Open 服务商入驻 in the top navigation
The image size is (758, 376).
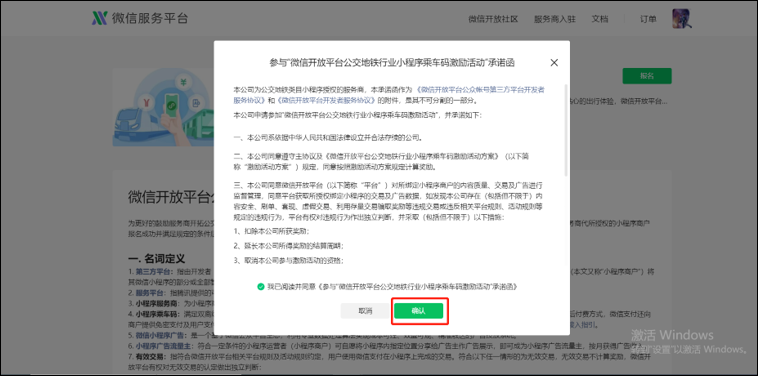554,19
